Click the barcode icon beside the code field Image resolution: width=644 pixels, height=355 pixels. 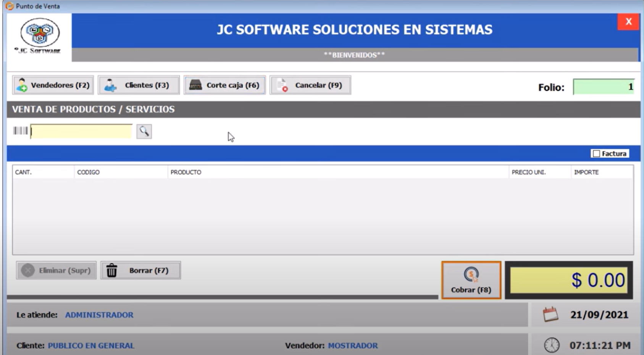(x=20, y=131)
